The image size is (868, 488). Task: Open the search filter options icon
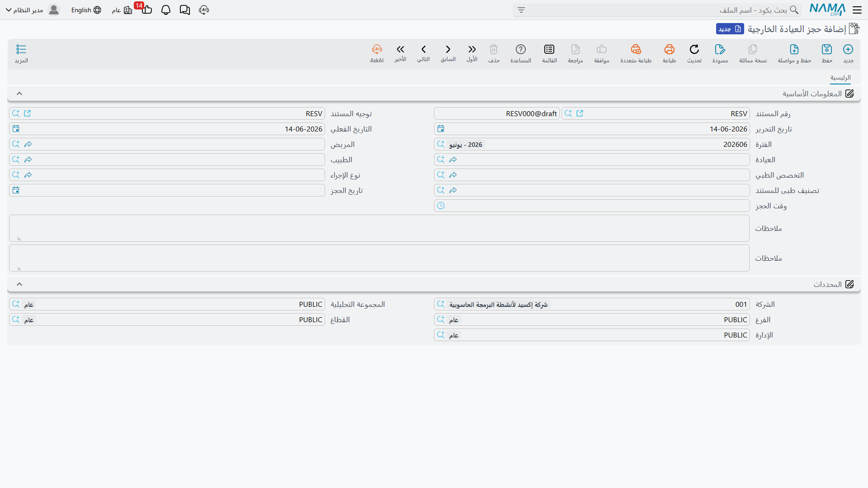click(x=521, y=10)
